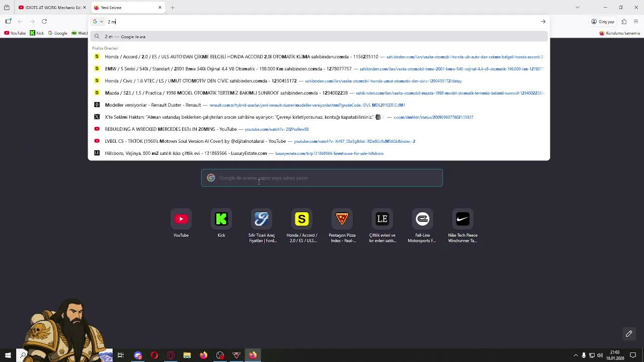Open the X'te Selâmi Haktan suggestion
This screenshot has width=644, height=362.
coord(319,117)
